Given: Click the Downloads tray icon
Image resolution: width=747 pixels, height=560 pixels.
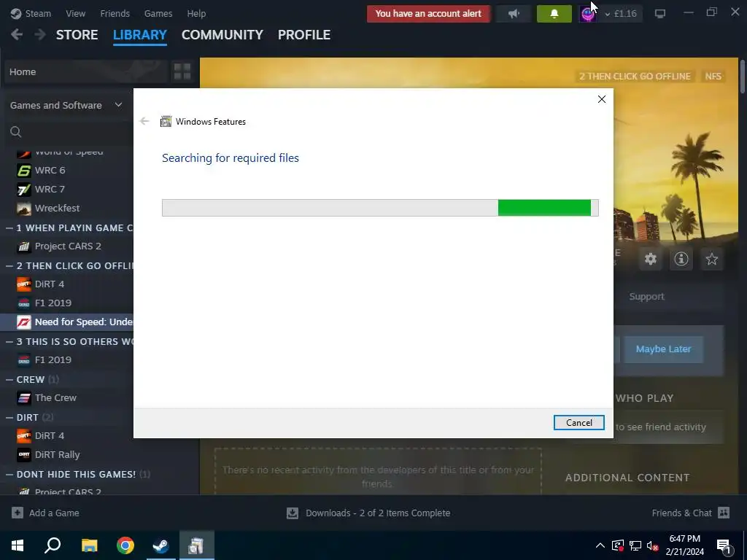Looking at the screenshot, I should click(293, 513).
